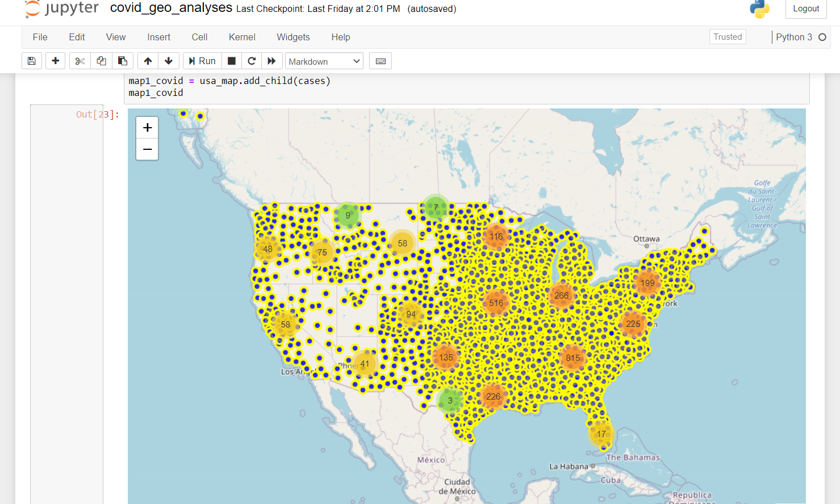Click the map1_covid code line
The image size is (840, 504).
coord(156,93)
